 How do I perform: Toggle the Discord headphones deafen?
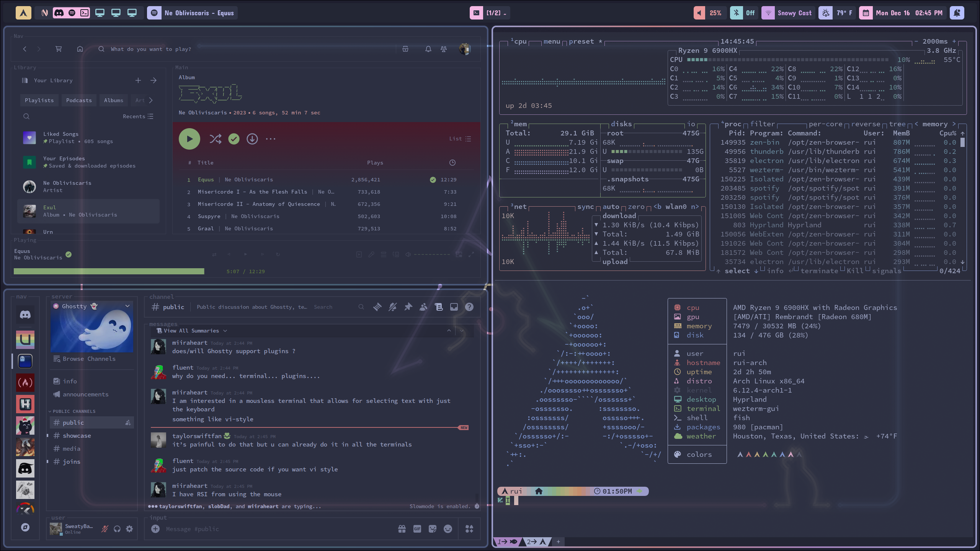[x=117, y=529]
